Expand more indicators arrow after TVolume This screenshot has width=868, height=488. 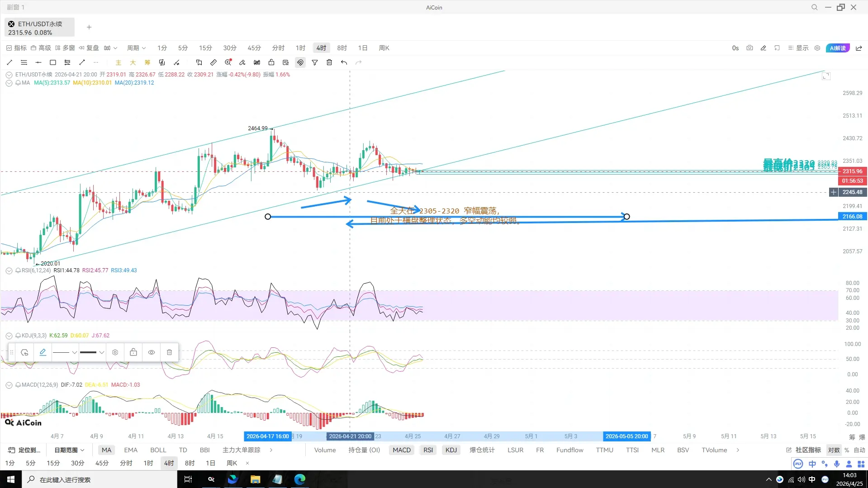738,450
